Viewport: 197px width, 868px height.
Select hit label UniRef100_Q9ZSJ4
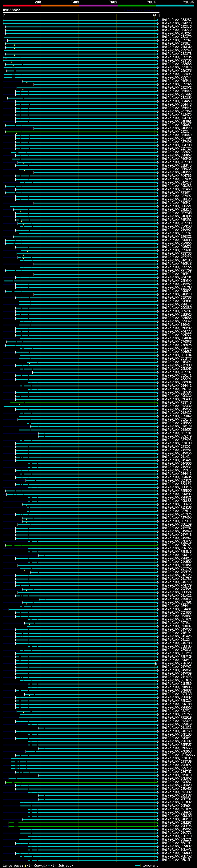(177, 132)
